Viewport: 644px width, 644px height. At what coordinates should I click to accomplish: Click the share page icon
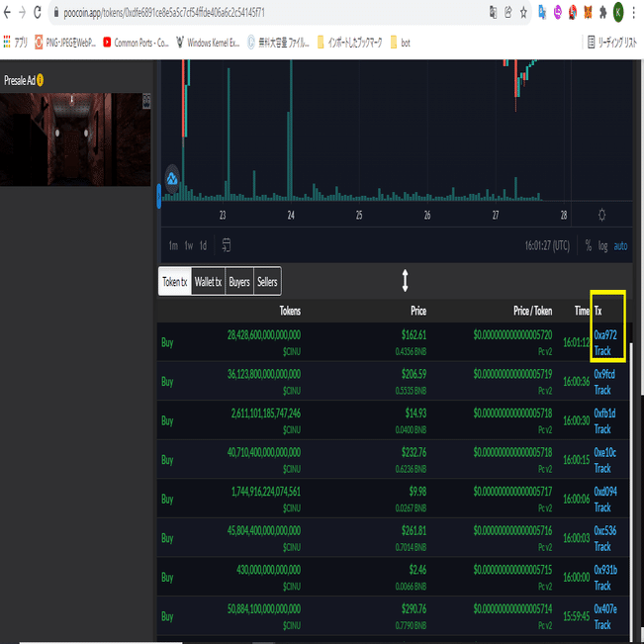(x=508, y=13)
